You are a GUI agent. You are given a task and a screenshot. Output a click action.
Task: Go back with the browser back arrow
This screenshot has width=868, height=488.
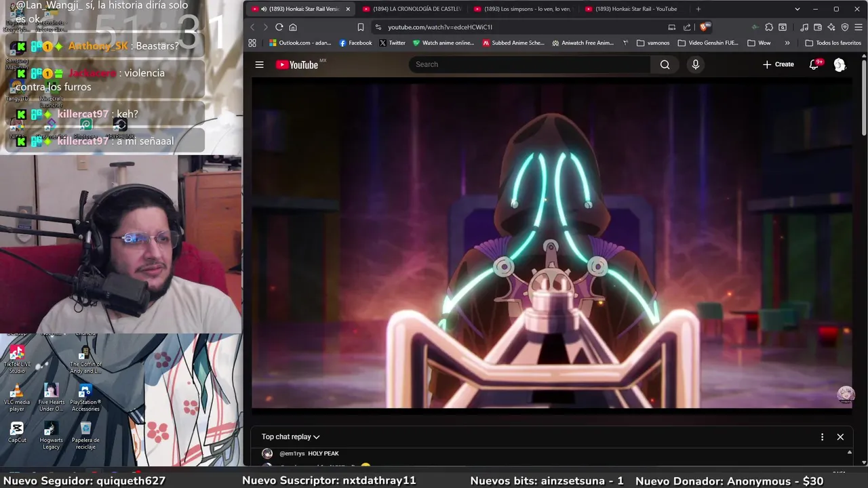tap(252, 27)
